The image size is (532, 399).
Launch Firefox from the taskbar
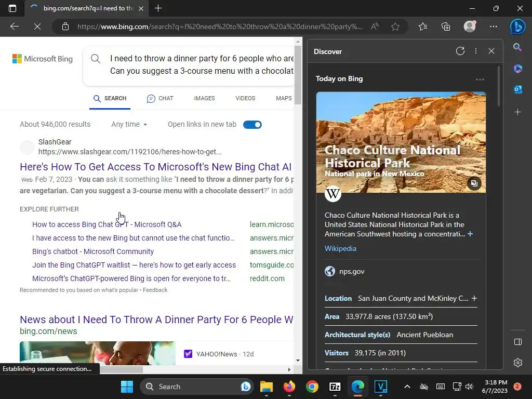(x=289, y=387)
